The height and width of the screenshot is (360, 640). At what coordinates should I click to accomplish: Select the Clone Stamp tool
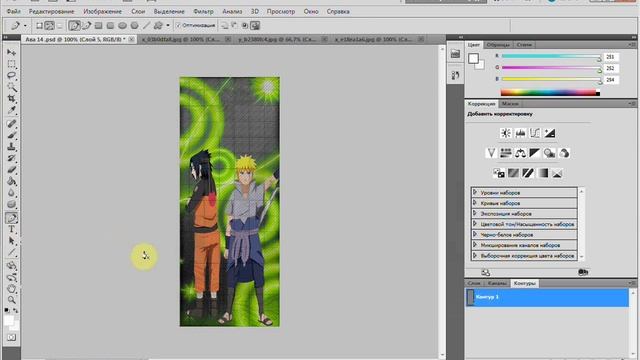pos(11,146)
